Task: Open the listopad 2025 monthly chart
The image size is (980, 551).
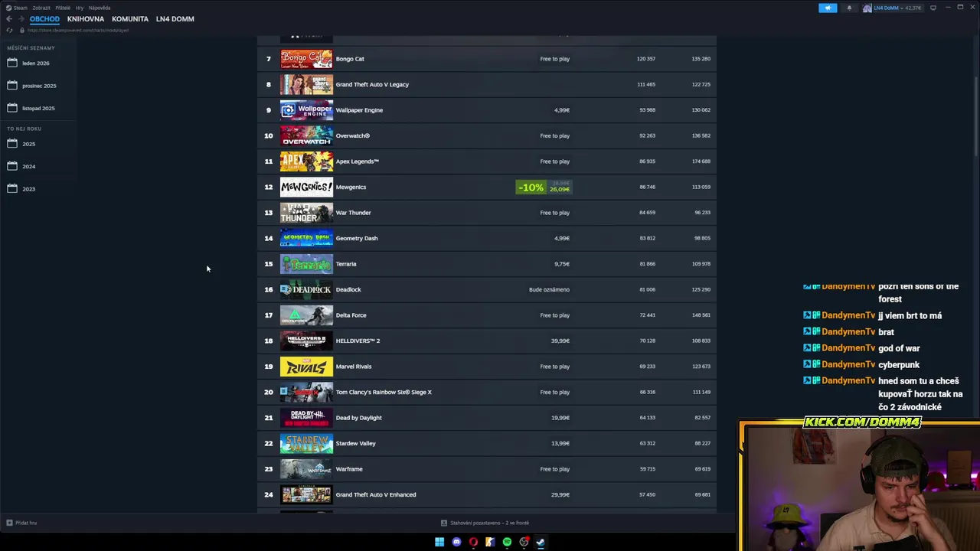Action: (x=38, y=108)
